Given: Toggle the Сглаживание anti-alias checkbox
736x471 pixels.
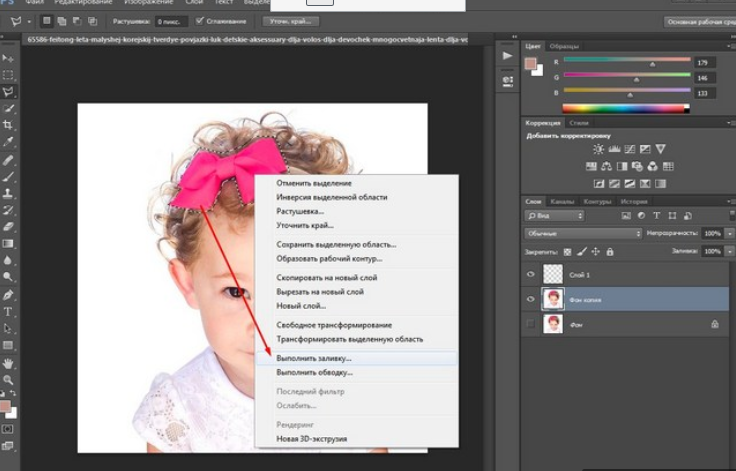Looking at the screenshot, I should click(200, 20).
